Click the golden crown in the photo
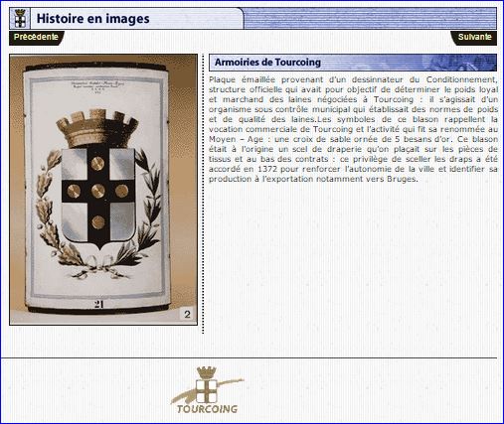The width and height of the screenshot is (504, 424). 97,128
